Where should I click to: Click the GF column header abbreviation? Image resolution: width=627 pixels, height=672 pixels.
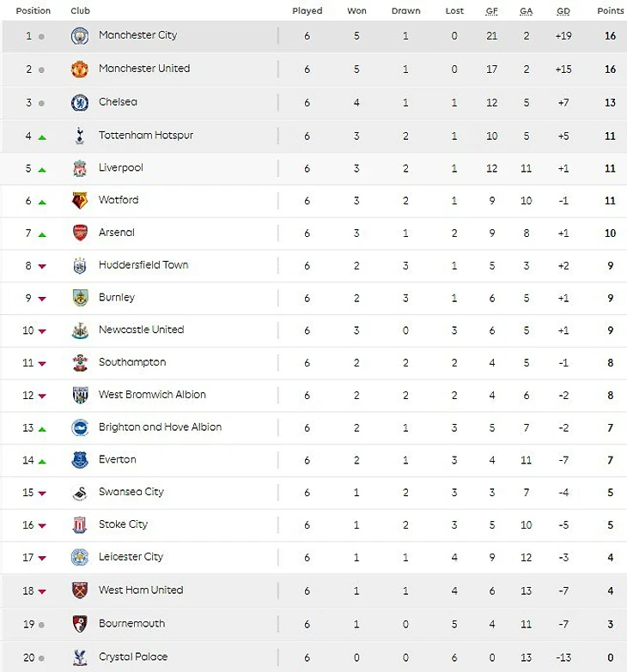492,11
